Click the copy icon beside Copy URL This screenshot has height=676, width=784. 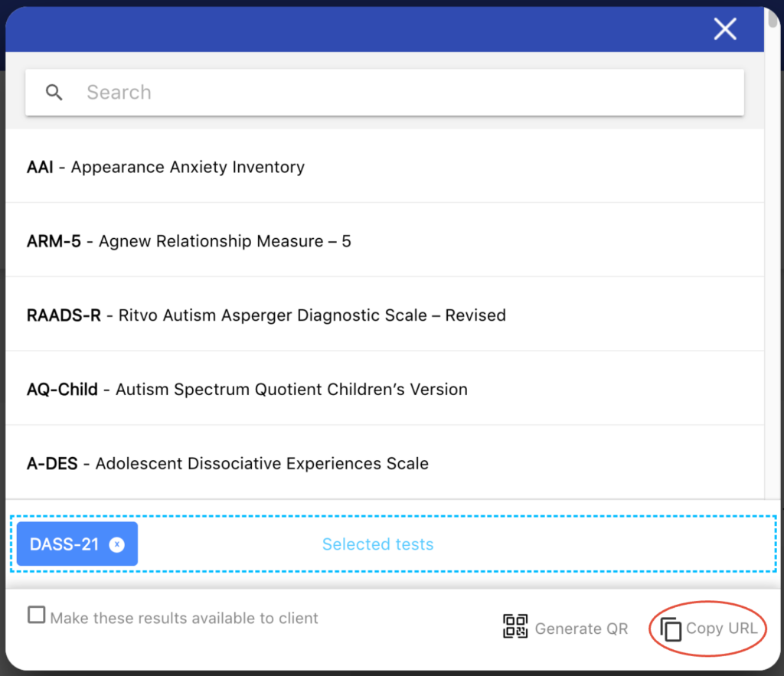(x=671, y=629)
